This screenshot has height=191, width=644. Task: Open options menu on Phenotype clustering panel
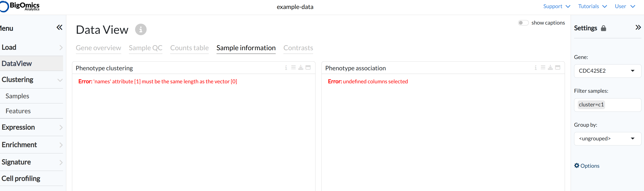coord(293,68)
